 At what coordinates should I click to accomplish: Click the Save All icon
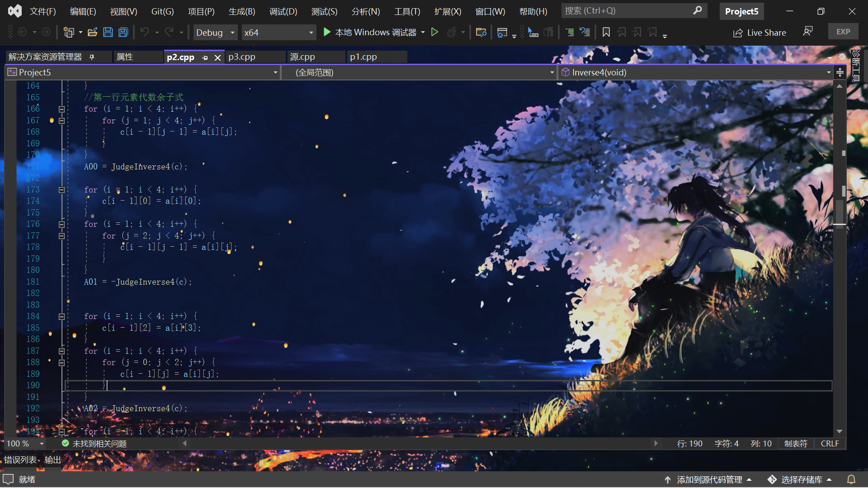click(123, 32)
